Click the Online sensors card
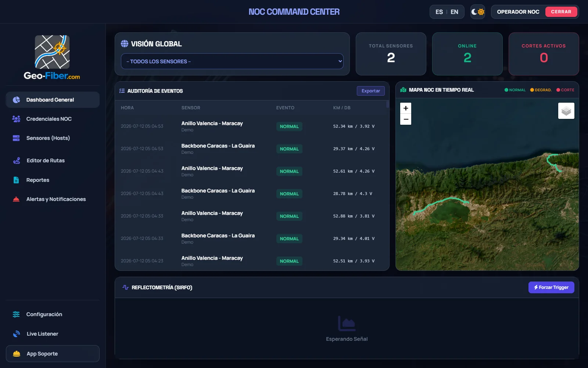The image size is (588, 368). click(x=467, y=54)
